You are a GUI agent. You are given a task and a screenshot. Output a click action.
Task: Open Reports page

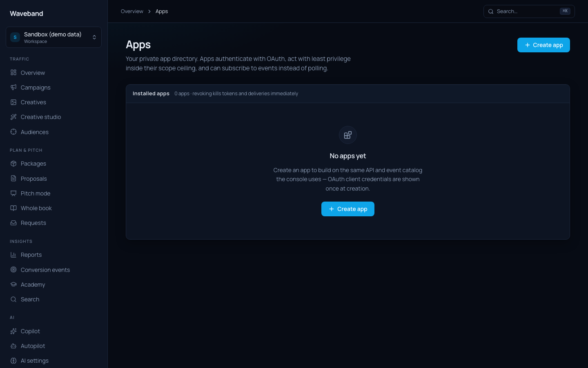pos(53,255)
